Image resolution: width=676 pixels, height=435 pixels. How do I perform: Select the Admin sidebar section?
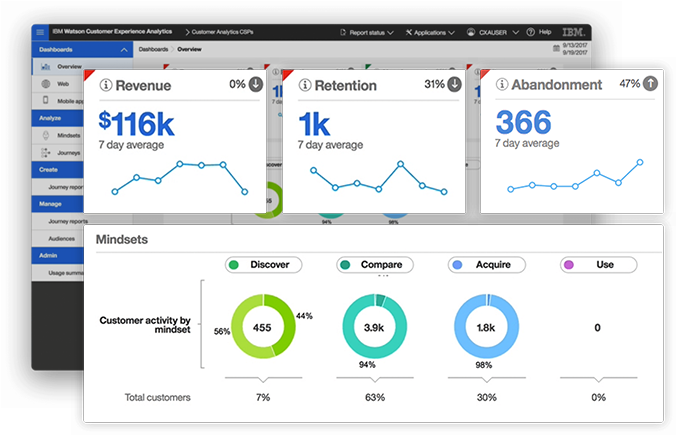click(x=57, y=255)
